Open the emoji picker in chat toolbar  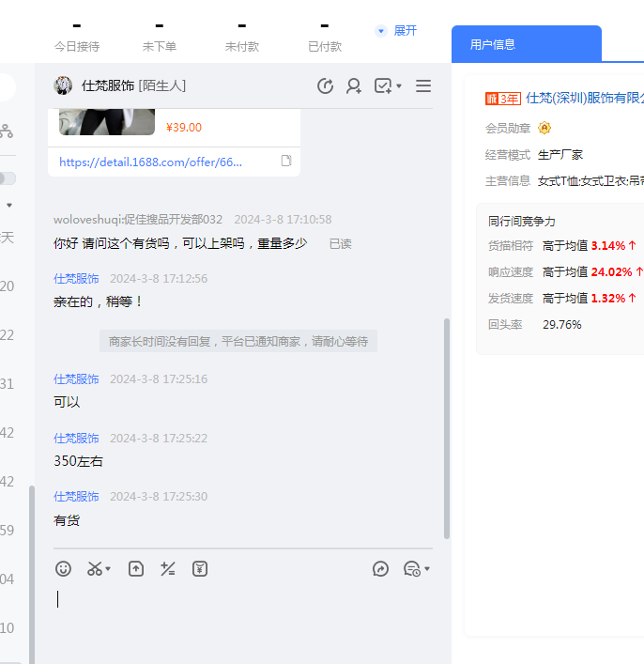click(64, 568)
